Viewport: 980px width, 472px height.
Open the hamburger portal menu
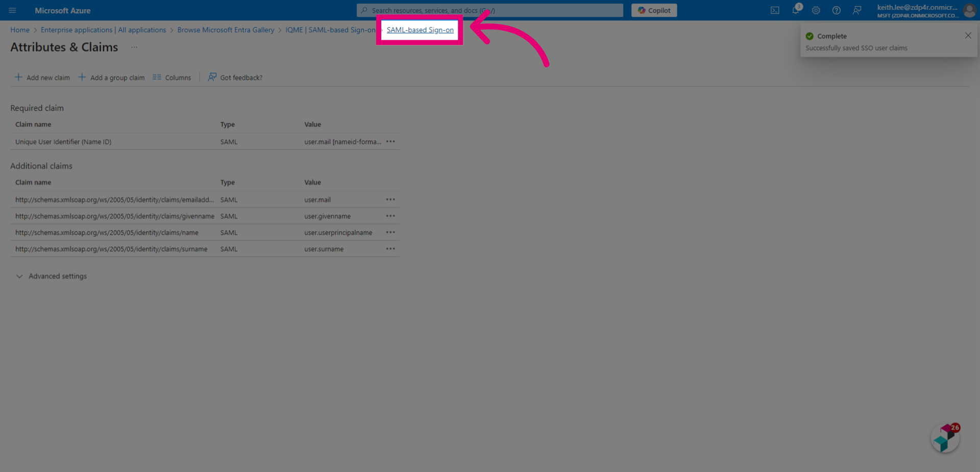tap(12, 10)
